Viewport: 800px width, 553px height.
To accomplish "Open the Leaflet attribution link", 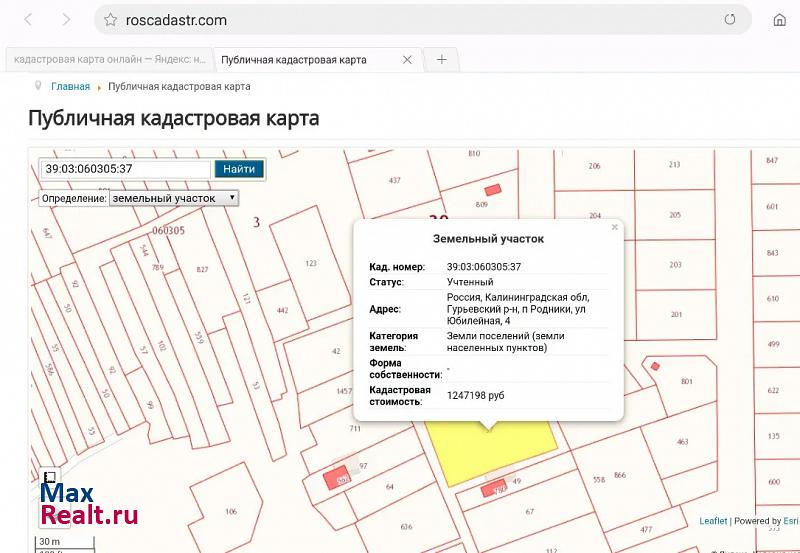I will pos(712,521).
